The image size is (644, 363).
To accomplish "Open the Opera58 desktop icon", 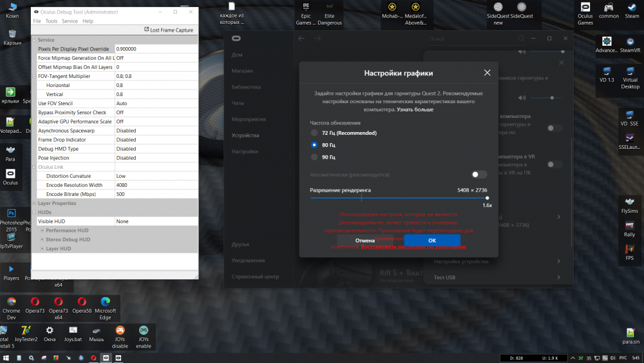I will 82,306.
